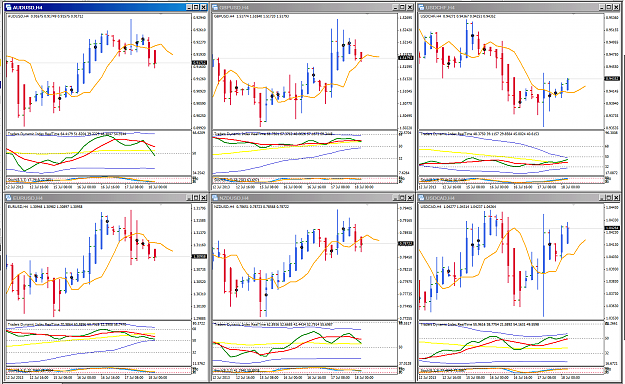
Task: Click Traders Dynamic Index label in AUDUSD chart
Action: coord(67,134)
